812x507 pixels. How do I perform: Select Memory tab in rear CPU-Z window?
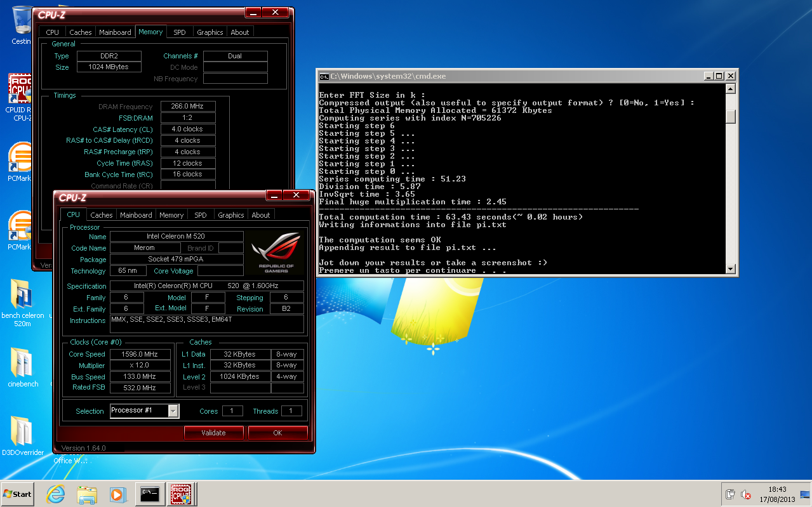(150, 32)
